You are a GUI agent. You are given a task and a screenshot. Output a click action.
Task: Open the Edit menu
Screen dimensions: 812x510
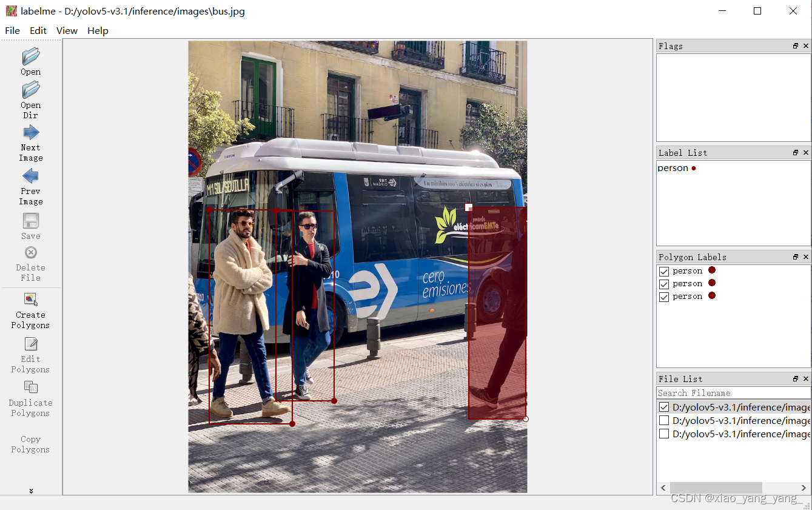click(x=38, y=30)
